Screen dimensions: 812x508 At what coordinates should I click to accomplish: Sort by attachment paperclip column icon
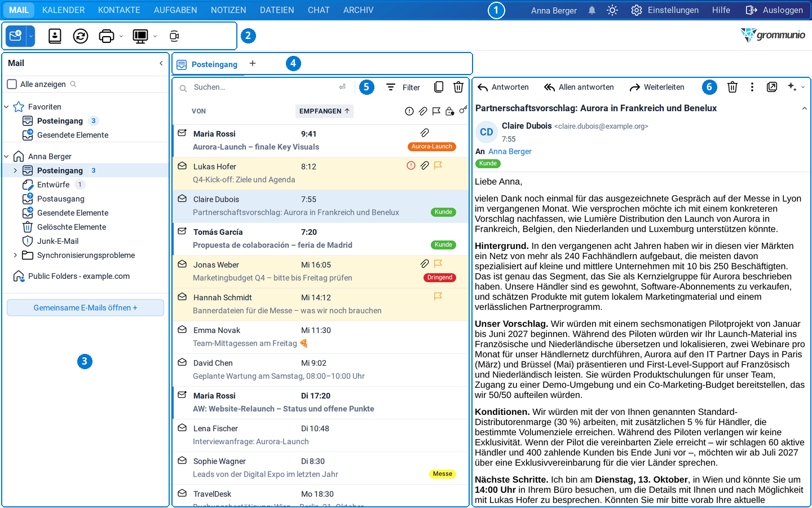click(423, 111)
